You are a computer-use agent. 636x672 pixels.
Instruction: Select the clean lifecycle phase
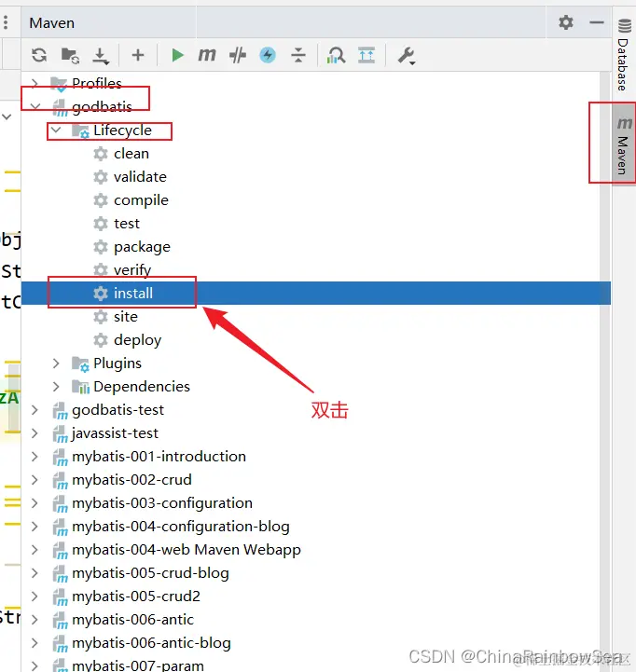pos(131,154)
